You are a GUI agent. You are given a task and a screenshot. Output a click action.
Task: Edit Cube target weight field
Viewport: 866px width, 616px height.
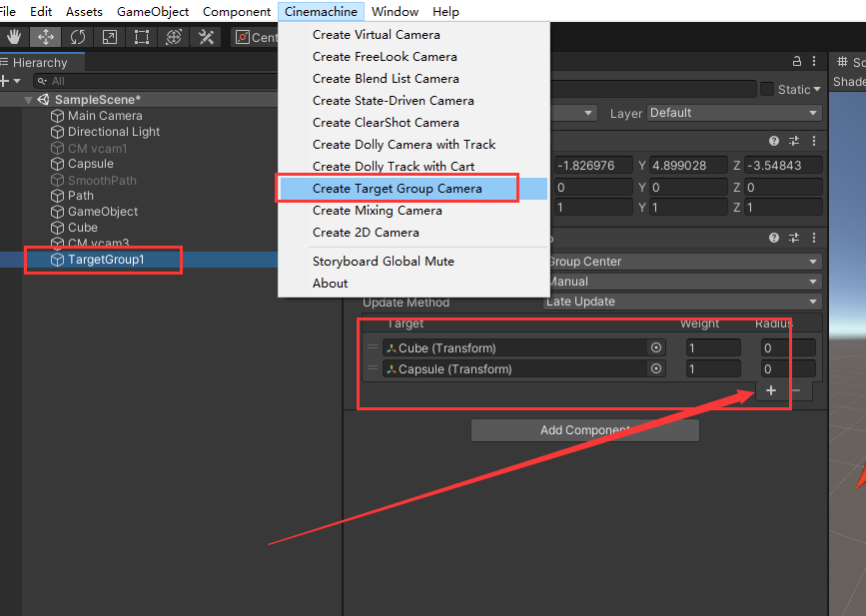coord(713,347)
